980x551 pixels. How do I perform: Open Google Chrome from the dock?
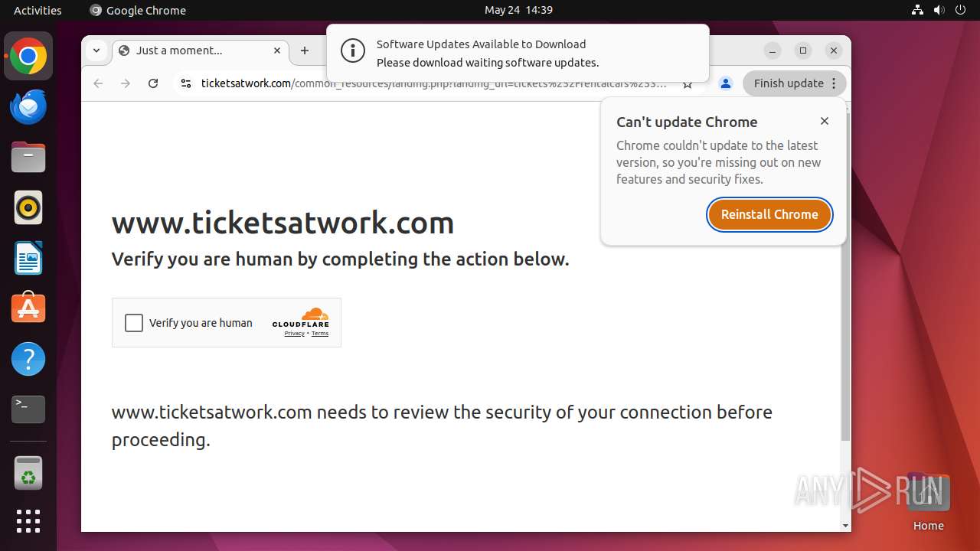(28, 57)
